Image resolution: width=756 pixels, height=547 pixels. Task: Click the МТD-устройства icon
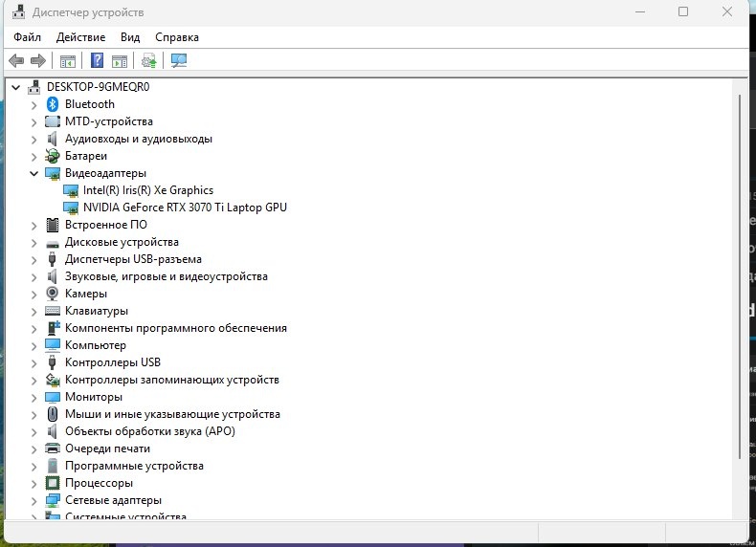click(x=52, y=121)
